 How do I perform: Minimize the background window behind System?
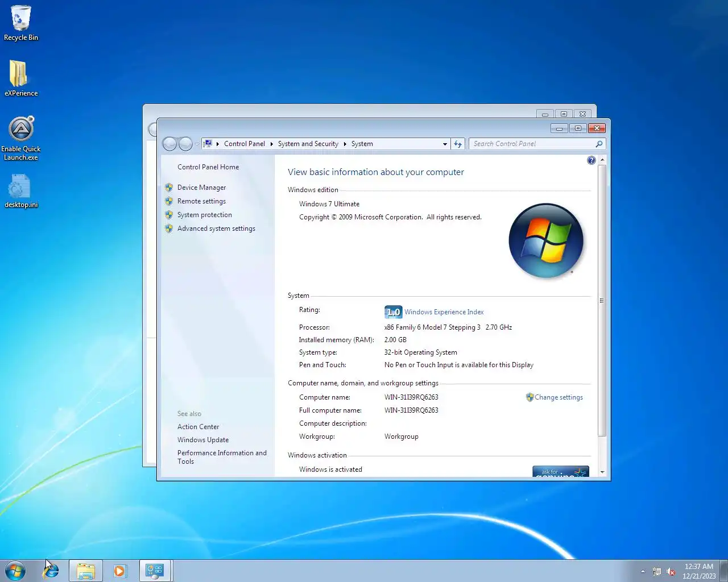[545, 114]
